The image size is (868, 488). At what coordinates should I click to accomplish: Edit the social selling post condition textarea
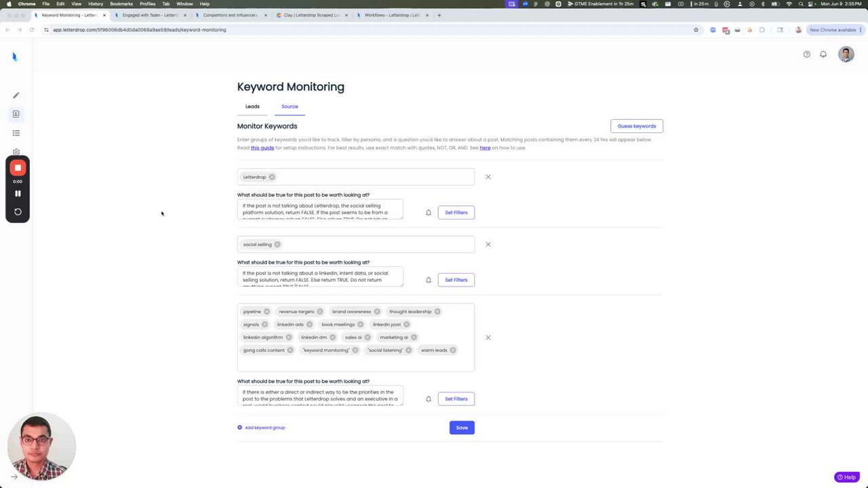coord(320,277)
